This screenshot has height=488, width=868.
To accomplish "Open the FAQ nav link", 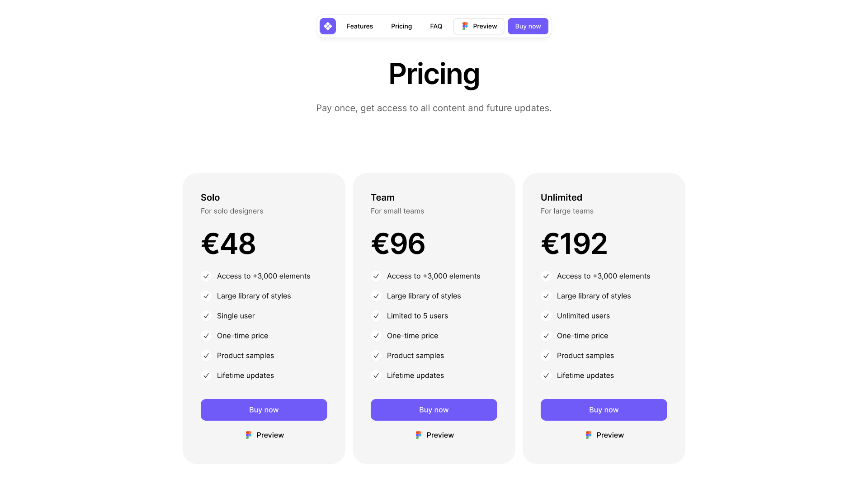I will [x=436, y=26].
